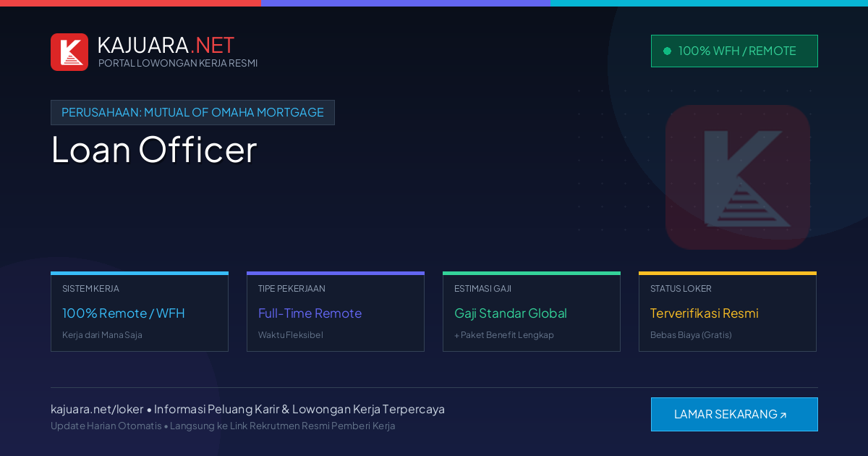Click the + Paket Benefit Lengkap text
The height and width of the screenshot is (456, 868).
tap(504, 335)
